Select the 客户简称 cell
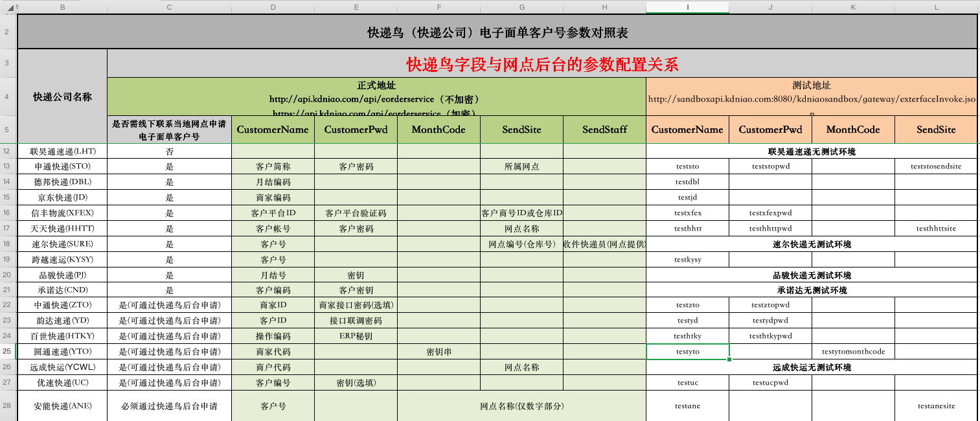The height and width of the screenshot is (421, 980). tap(273, 166)
